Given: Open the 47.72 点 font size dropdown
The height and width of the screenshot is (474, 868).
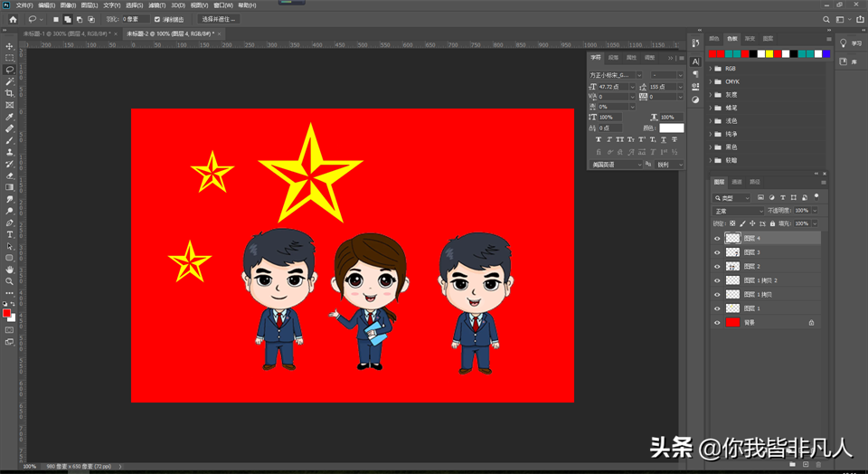Looking at the screenshot, I should coord(632,87).
